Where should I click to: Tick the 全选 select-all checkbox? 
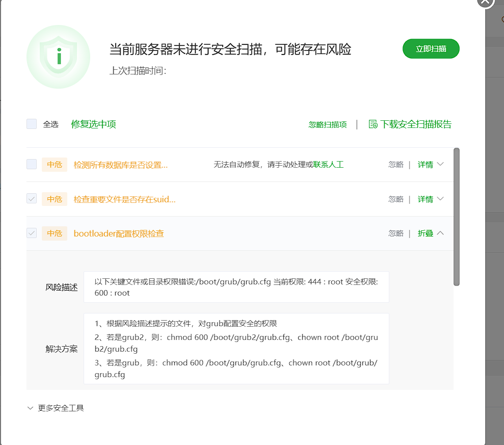coord(32,124)
